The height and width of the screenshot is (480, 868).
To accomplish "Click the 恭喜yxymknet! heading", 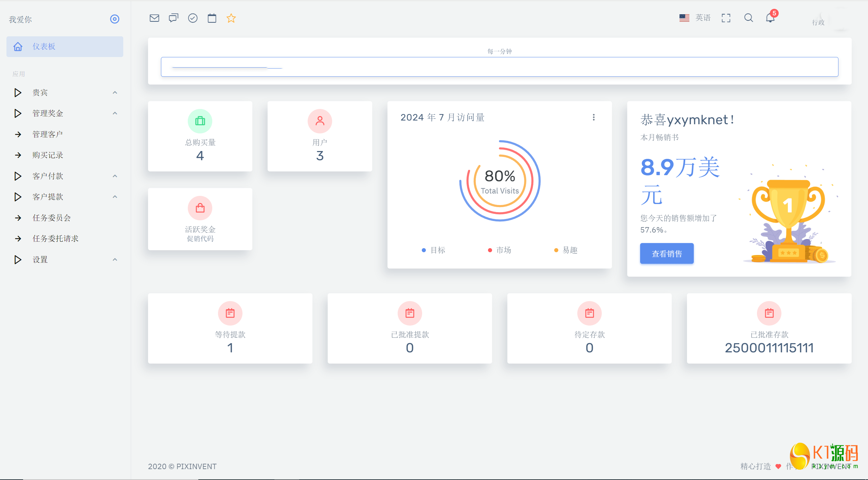I will [x=687, y=120].
